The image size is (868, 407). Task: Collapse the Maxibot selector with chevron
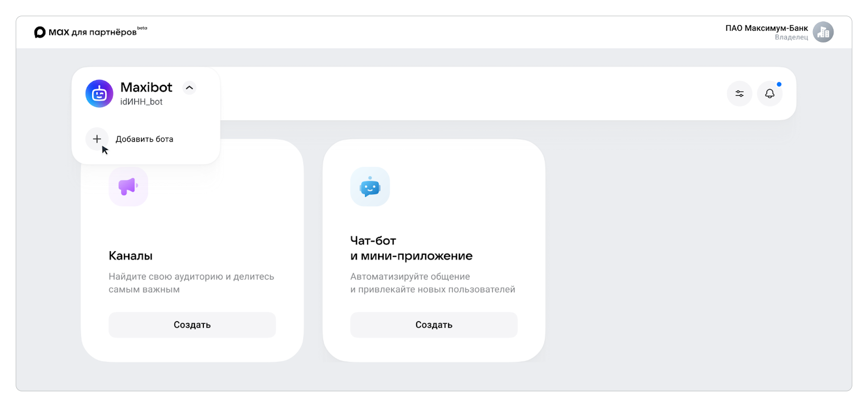click(x=189, y=88)
